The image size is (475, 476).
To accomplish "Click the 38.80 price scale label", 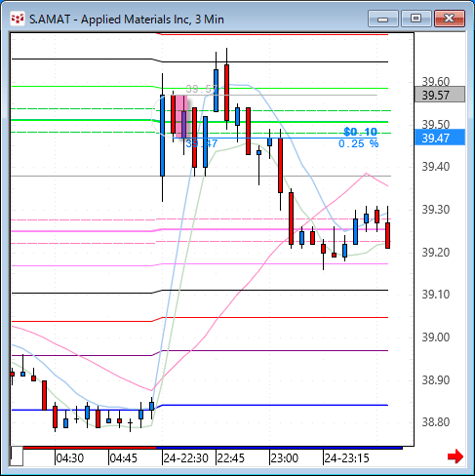I will (436, 422).
